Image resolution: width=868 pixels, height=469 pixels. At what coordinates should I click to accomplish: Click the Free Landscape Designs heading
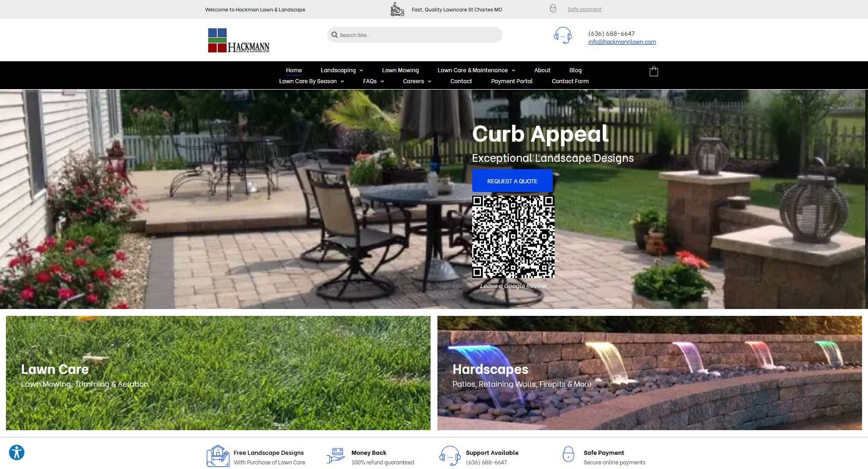click(269, 453)
